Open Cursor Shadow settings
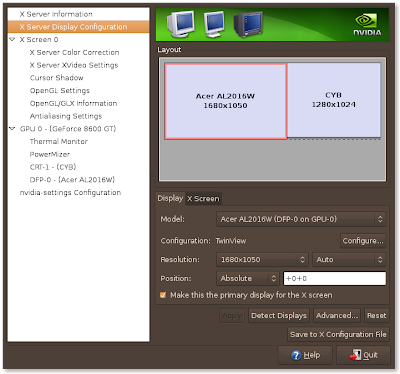This screenshot has width=400, height=374. pyautogui.click(x=57, y=78)
